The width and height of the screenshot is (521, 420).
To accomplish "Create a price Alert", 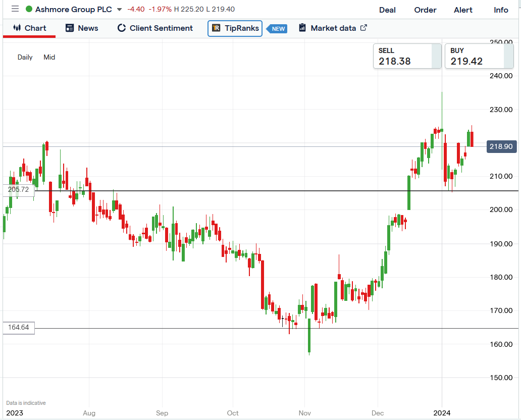I will click(463, 10).
